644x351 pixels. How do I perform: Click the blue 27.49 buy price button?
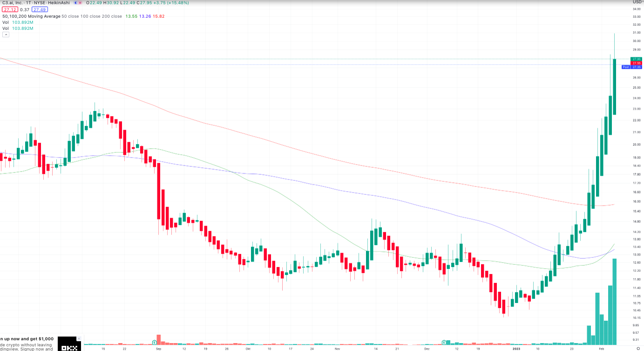click(40, 9)
